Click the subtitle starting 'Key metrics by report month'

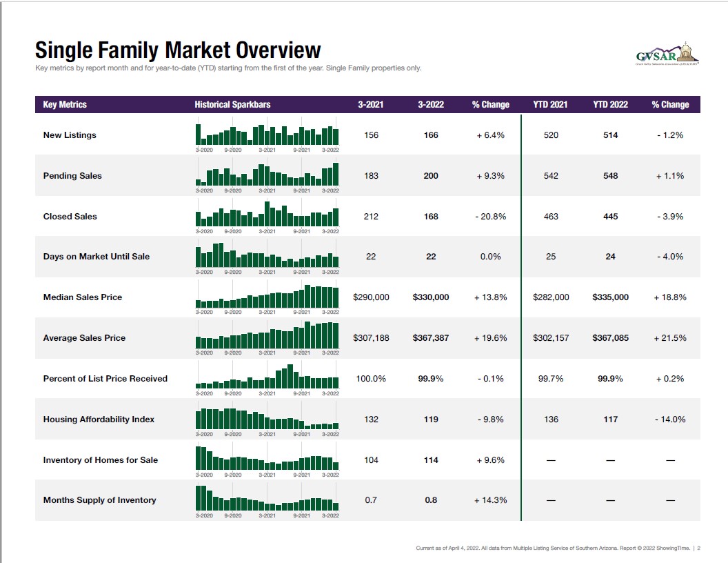tap(228, 68)
